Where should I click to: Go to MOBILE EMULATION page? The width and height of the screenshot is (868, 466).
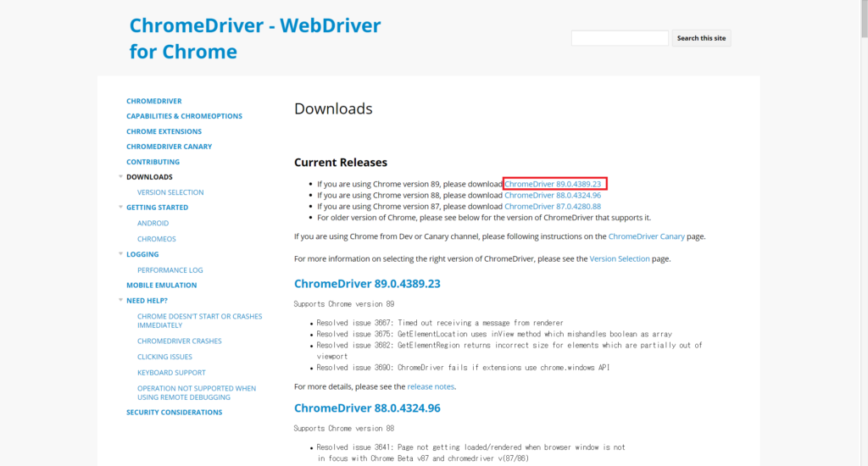pos(162,285)
